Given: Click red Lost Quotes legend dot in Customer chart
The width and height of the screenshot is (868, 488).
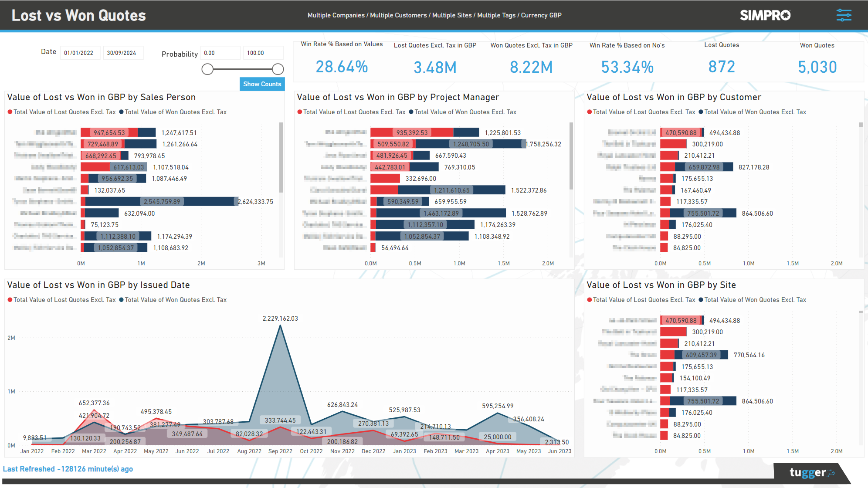Looking at the screenshot, I should [590, 112].
